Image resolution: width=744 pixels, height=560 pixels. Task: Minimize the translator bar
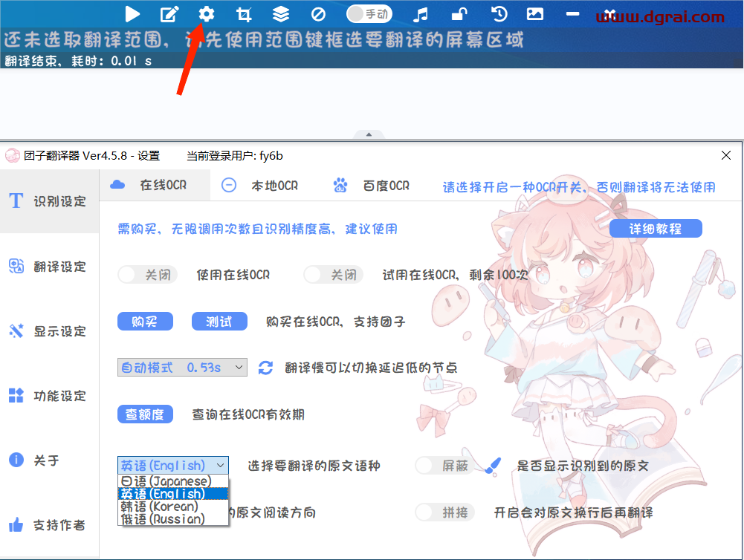coord(573,14)
